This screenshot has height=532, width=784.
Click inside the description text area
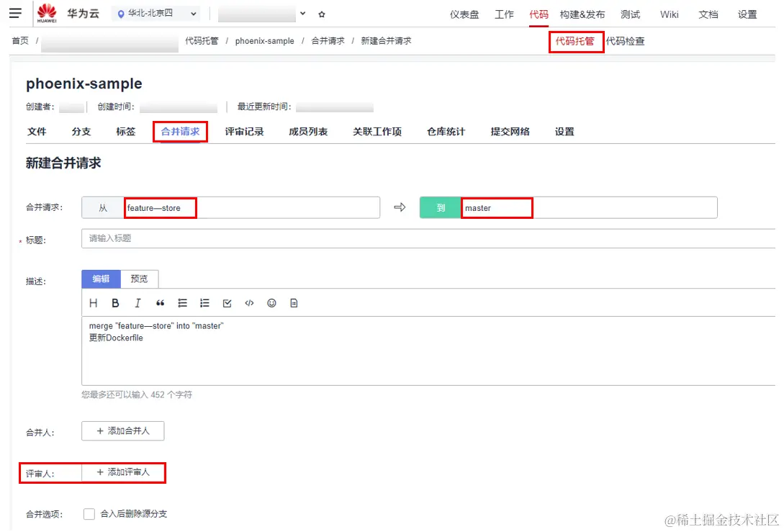pos(428,351)
